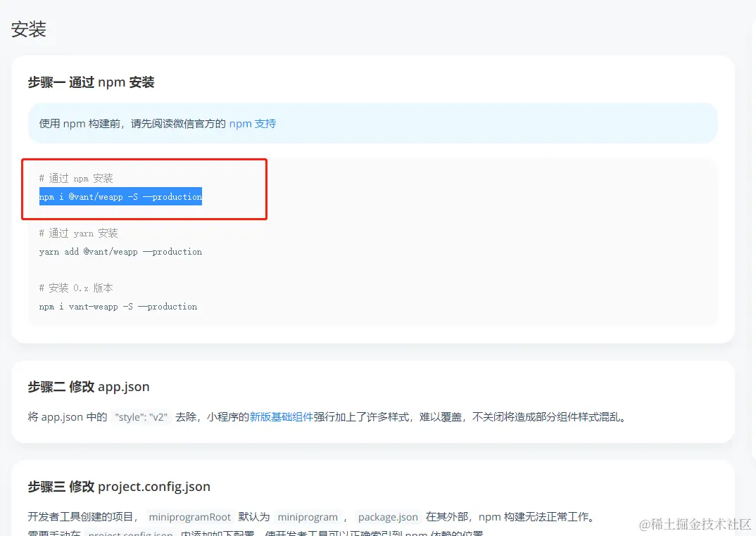
Task: Click the package.json inline code tag
Action: (x=387, y=517)
